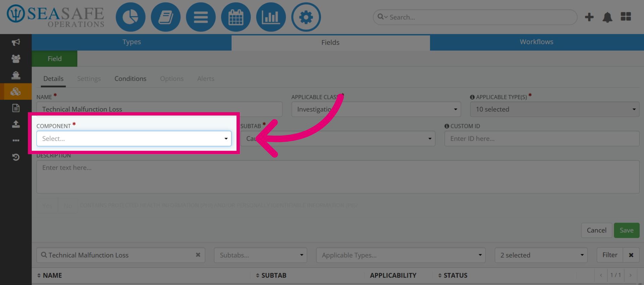This screenshot has height=285, width=644.
Task: Click search dropdown magnifier icon
Action: coord(382,17)
